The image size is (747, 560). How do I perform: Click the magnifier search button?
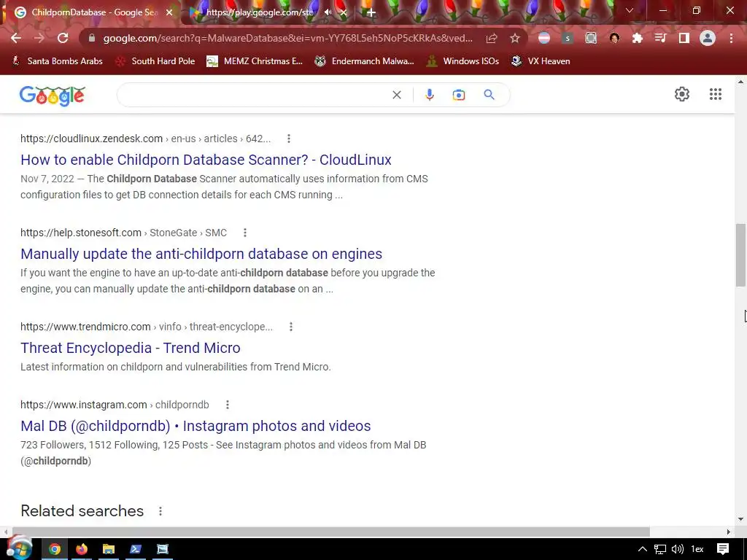(x=489, y=95)
